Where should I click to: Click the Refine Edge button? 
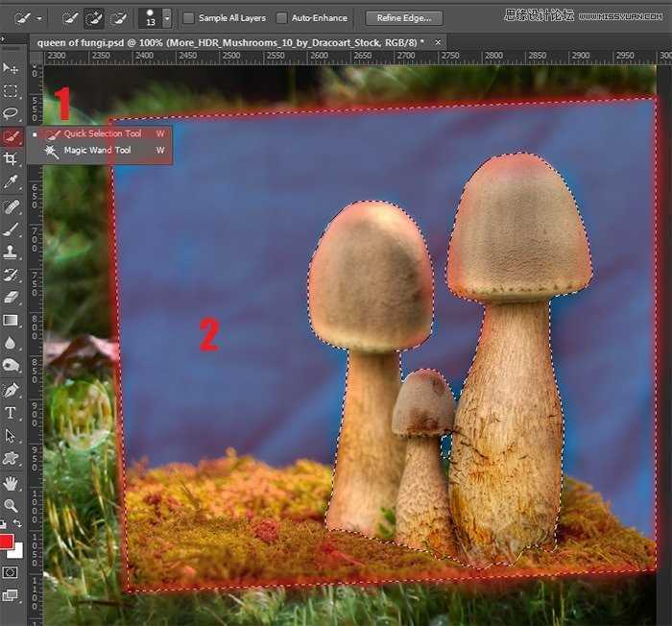coord(403,17)
